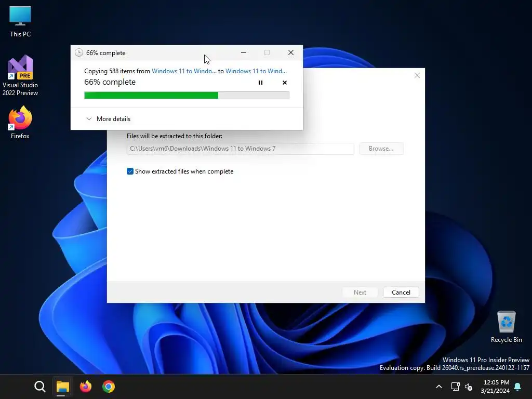Show hidden system tray icons
This screenshot has height=399, width=532.
(x=438, y=387)
